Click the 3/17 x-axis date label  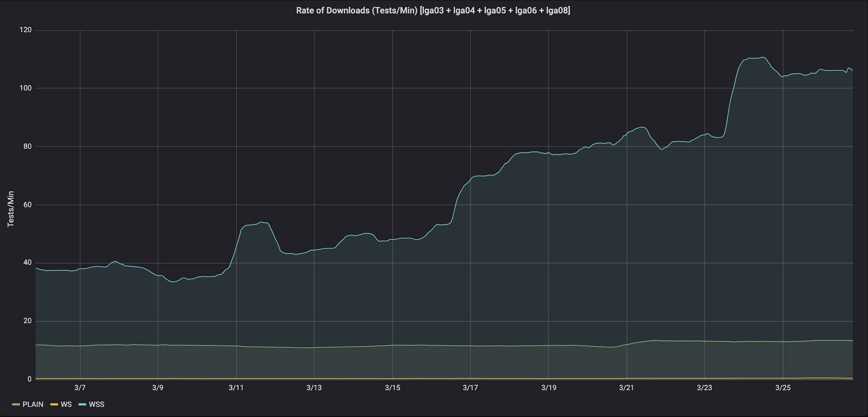click(470, 388)
